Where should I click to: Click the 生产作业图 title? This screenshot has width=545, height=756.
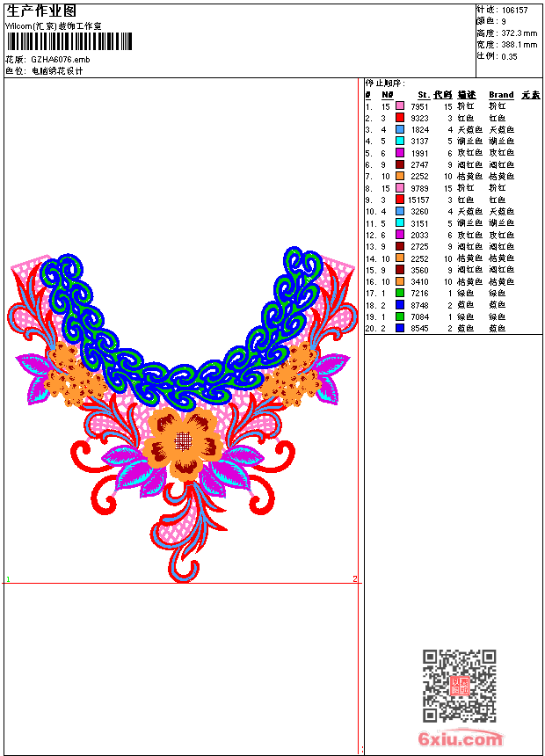[41, 11]
